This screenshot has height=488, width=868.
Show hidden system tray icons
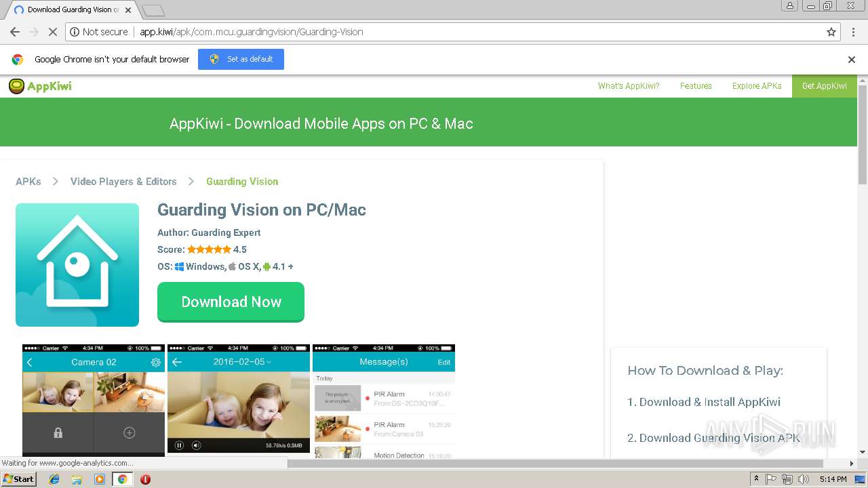[756, 479]
